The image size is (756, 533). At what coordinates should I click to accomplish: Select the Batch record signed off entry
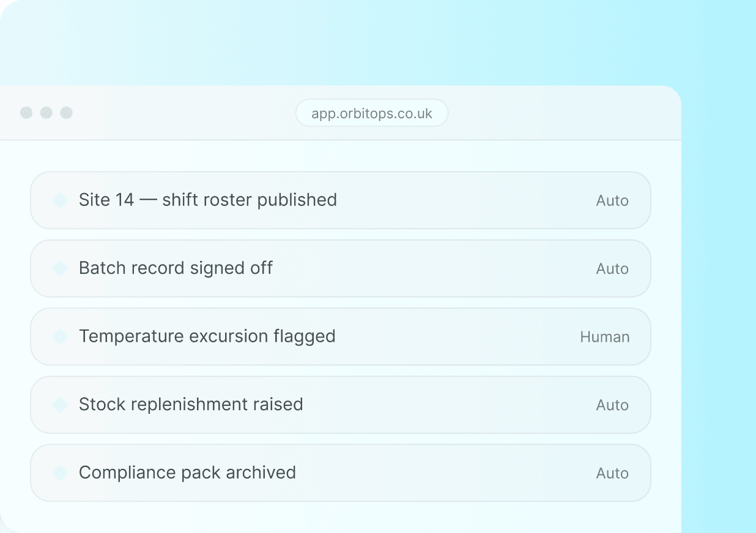pyautogui.click(x=341, y=268)
